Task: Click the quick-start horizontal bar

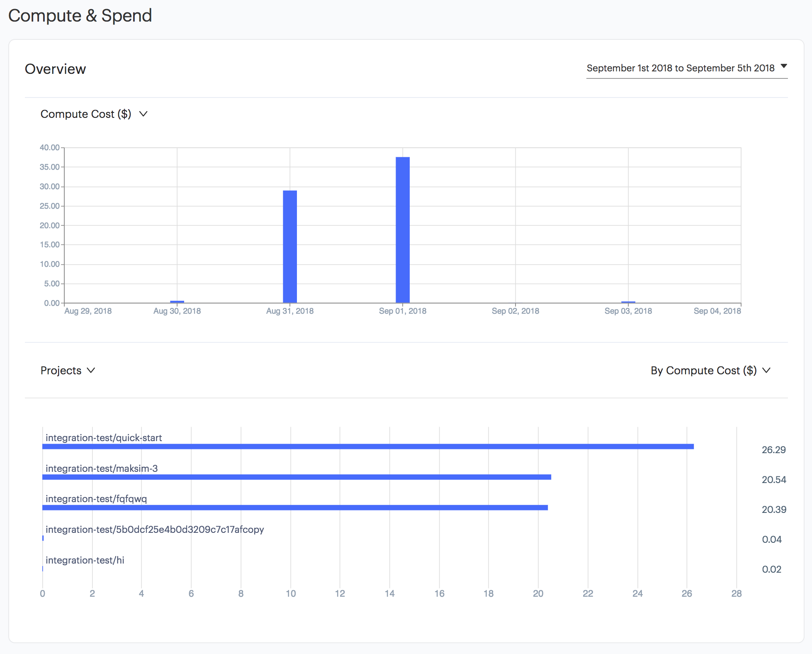Action: tap(368, 447)
